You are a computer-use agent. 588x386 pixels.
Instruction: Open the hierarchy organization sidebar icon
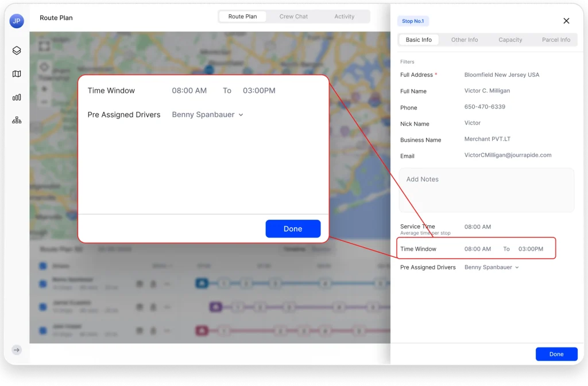(x=17, y=120)
